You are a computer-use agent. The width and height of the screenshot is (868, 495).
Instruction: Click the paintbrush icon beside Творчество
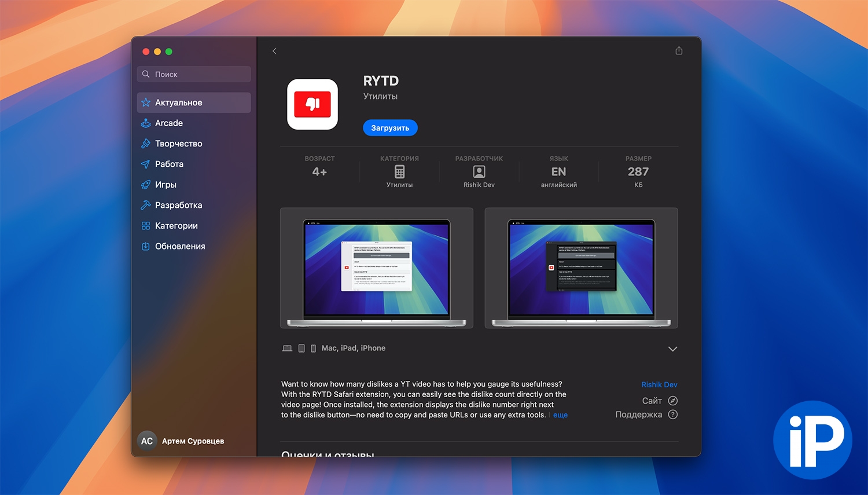[146, 144]
